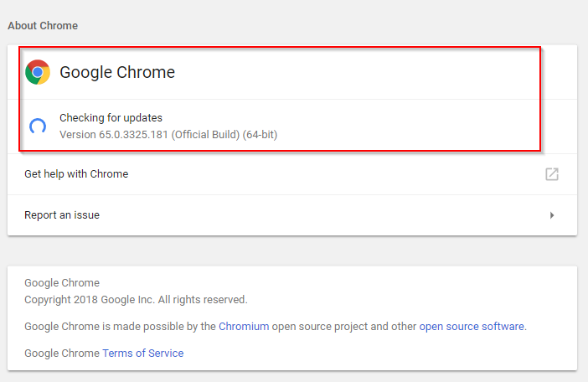Click the Google Chrome logo icon
The width and height of the screenshot is (588, 382).
38,73
